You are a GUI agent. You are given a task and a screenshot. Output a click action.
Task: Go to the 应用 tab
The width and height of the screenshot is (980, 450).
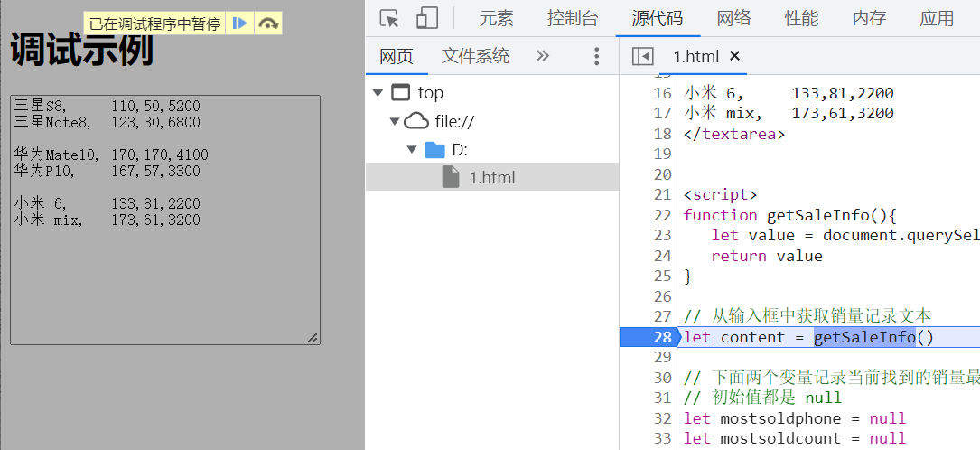coord(937,18)
